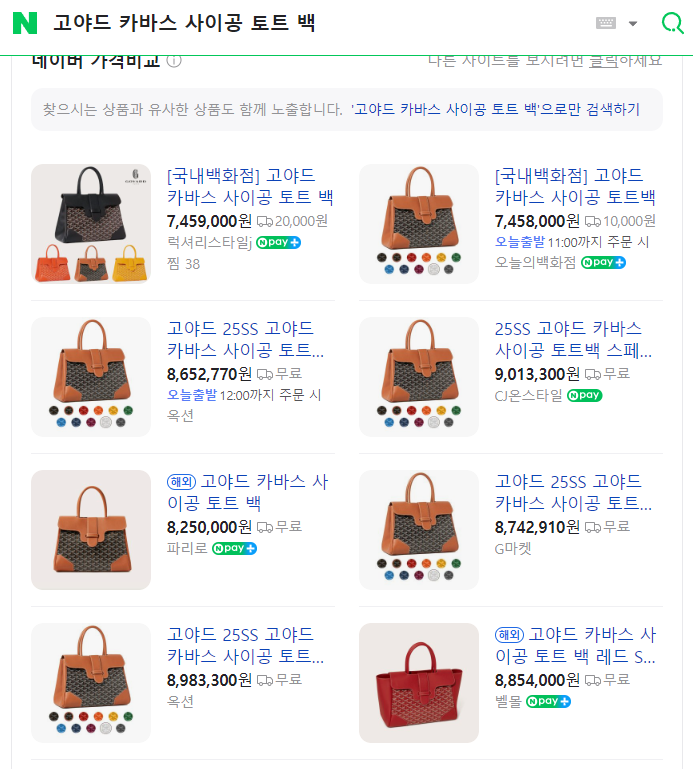Click the info icon next to 네이버 가격비교
This screenshot has width=693, height=769.
(x=174, y=61)
